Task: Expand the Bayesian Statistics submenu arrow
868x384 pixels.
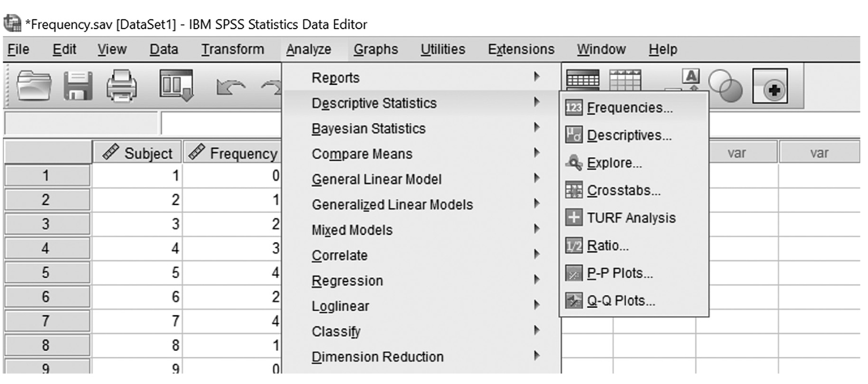Action: click(536, 128)
